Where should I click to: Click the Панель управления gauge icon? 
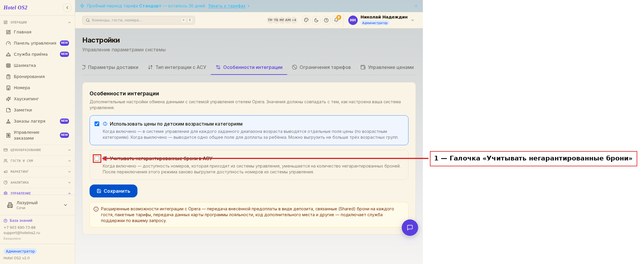pyautogui.click(x=9, y=43)
